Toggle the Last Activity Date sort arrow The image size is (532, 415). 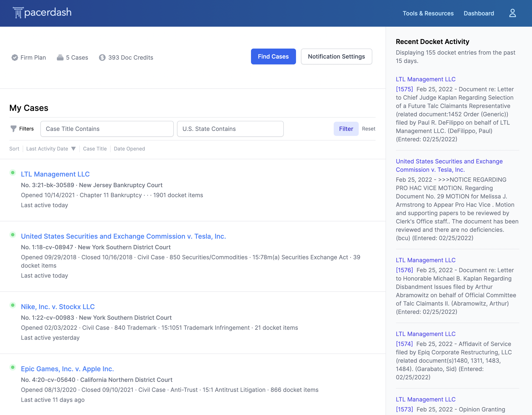[73, 149]
